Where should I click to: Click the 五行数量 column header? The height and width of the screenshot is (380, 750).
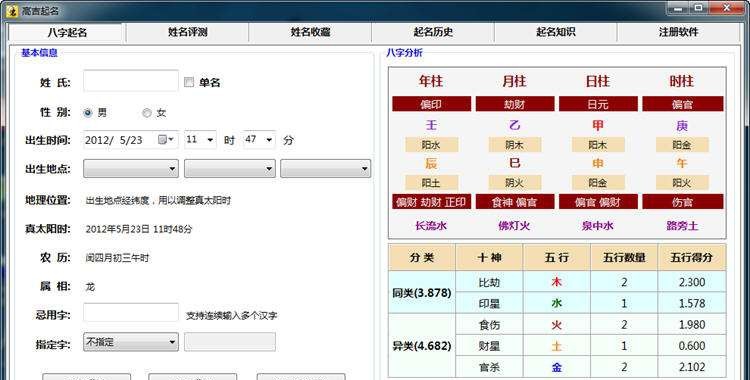[624, 257]
